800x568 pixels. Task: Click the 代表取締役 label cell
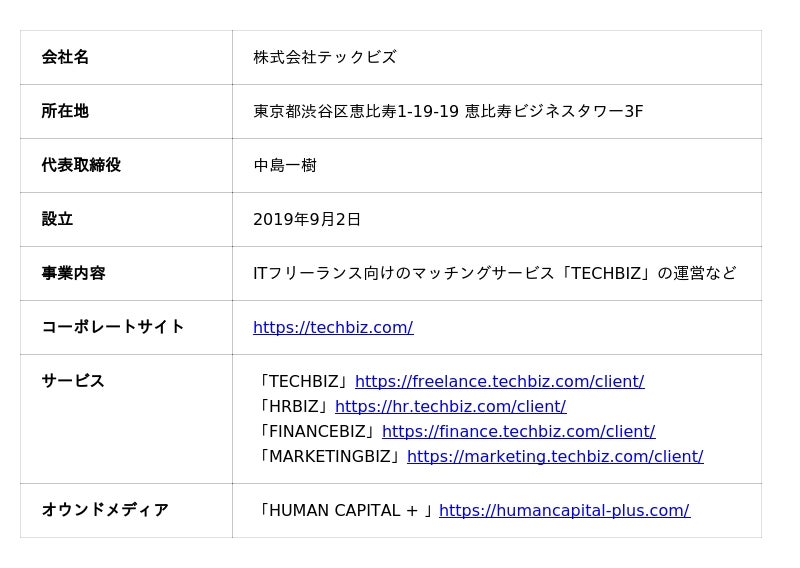tap(81, 166)
